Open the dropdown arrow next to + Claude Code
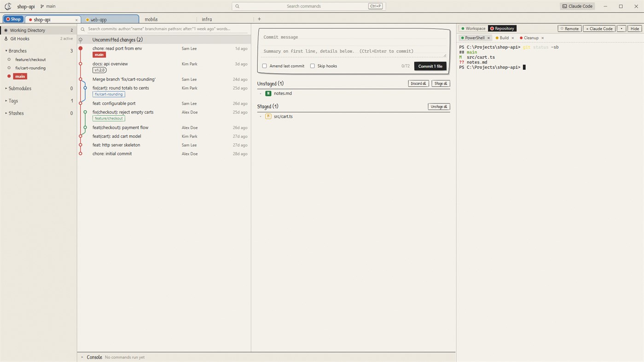The height and width of the screenshot is (362, 644). 621,29
